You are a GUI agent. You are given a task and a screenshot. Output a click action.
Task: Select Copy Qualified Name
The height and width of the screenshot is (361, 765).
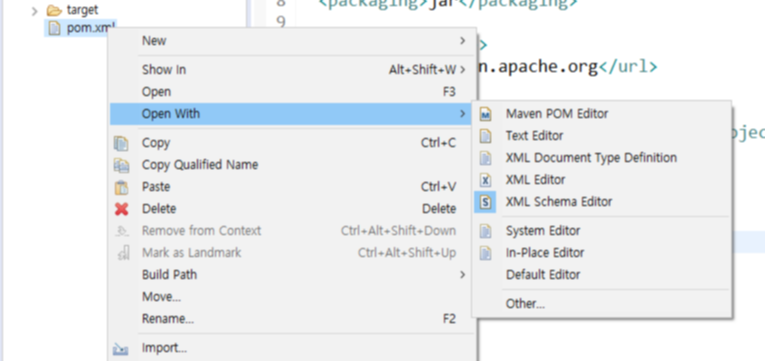(292, 165)
